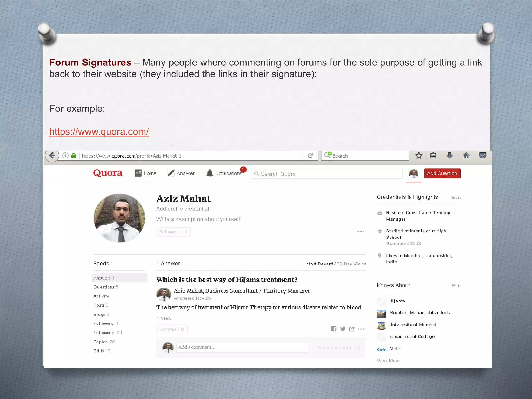Click the Pocket save icon
532x399 pixels.
point(482,156)
